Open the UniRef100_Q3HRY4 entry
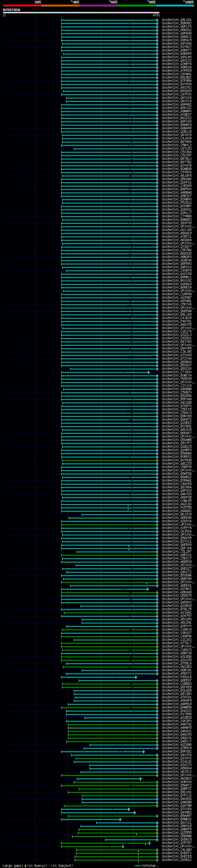Viewport: 197px width, 868px height. [x=177, y=64]
